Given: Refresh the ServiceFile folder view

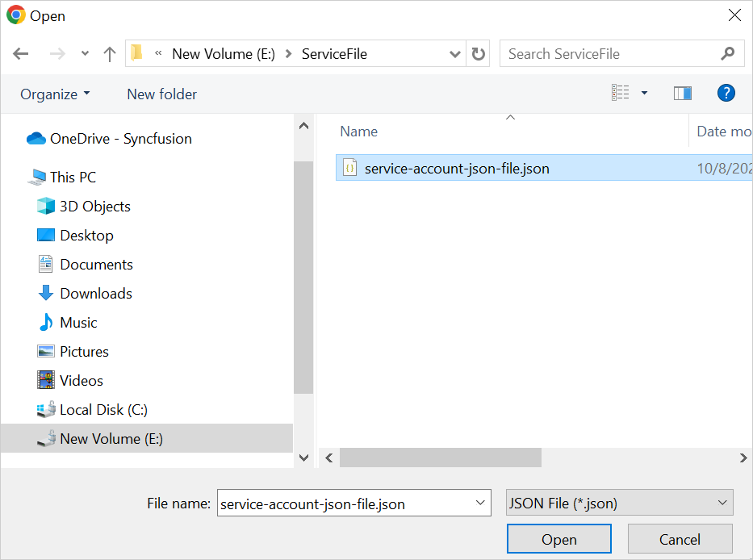Looking at the screenshot, I should tap(479, 54).
